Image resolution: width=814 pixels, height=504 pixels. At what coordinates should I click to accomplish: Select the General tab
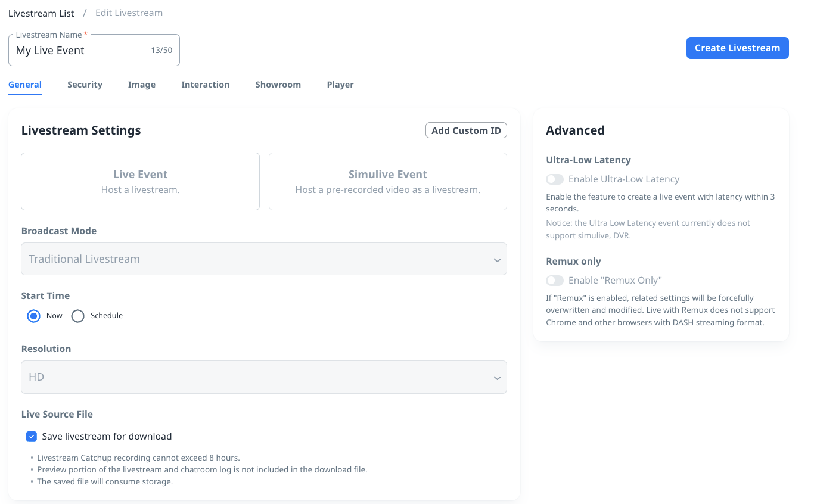[25, 85]
